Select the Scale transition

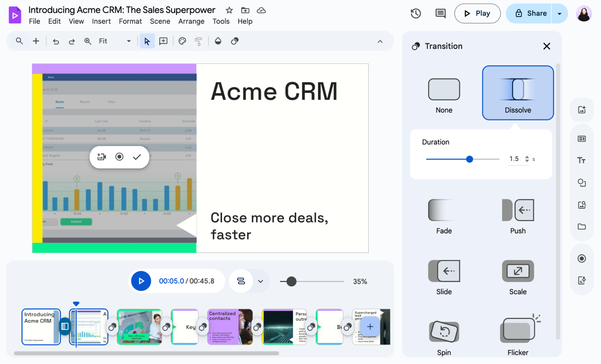click(x=518, y=278)
